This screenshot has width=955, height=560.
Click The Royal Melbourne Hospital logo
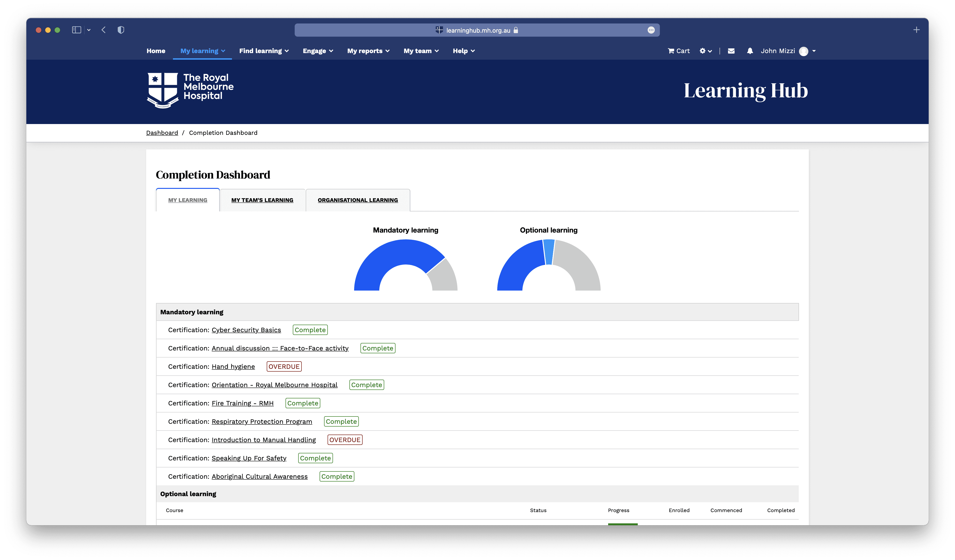coord(190,91)
